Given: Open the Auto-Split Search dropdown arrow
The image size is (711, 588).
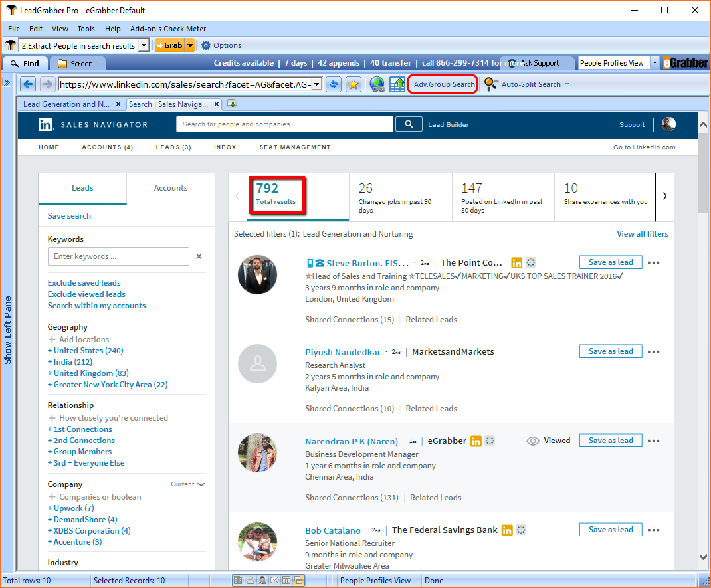Looking at the screenshot, I should 567,84.
